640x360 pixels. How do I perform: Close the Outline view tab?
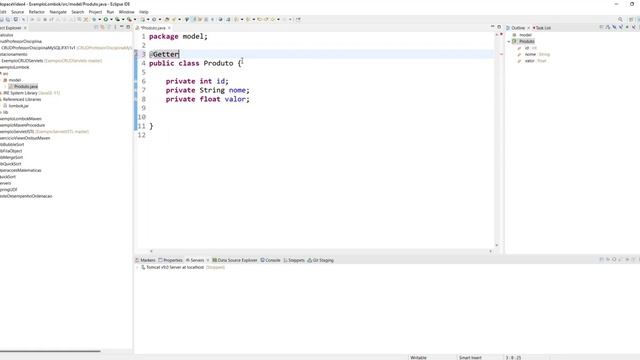529,28
